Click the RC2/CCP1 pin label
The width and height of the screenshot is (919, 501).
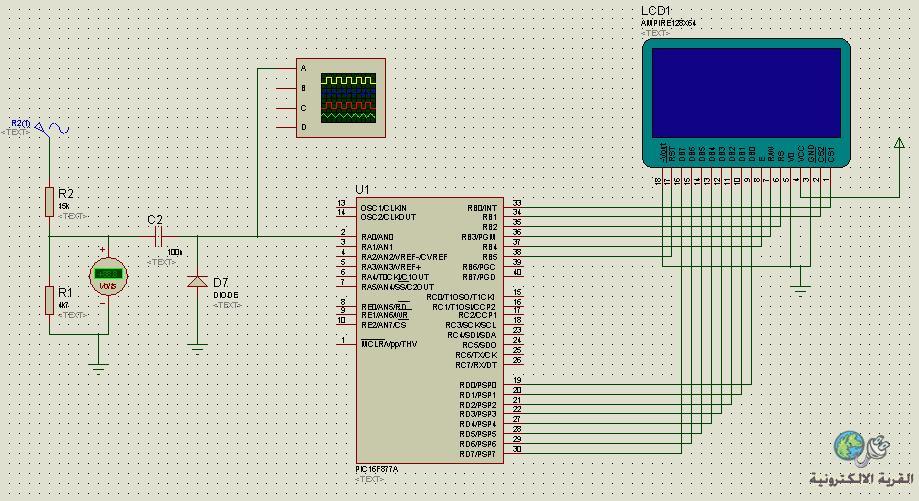477,315
